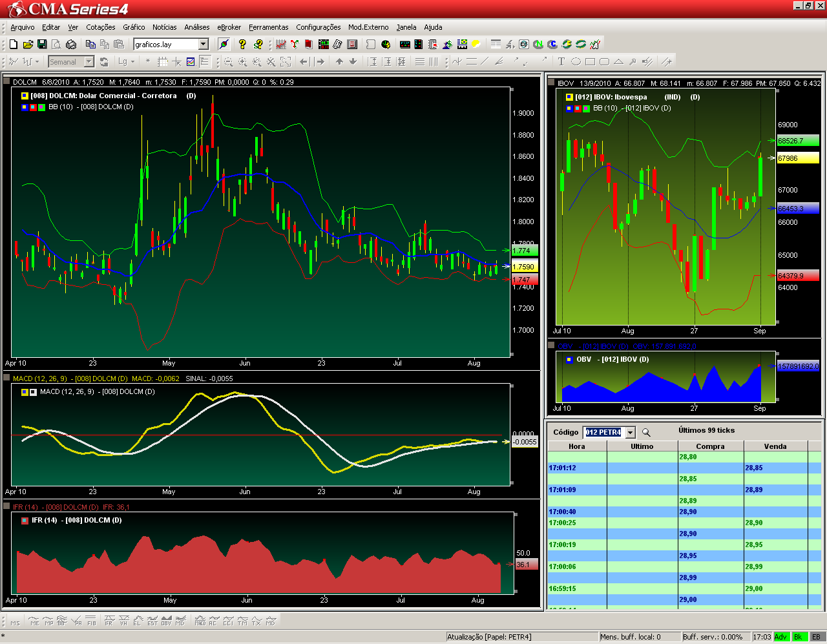
Task: Expand the Lg scale dropdown
Action: pos(132,62)
